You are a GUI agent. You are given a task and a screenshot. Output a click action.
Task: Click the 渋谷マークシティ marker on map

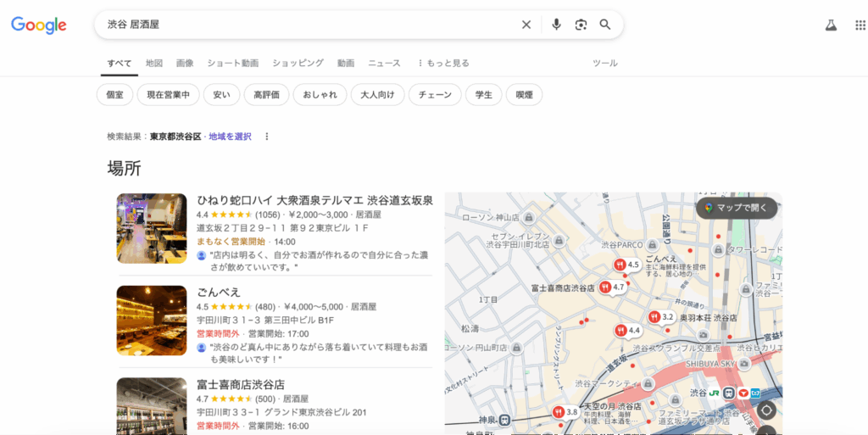(648, 383)
